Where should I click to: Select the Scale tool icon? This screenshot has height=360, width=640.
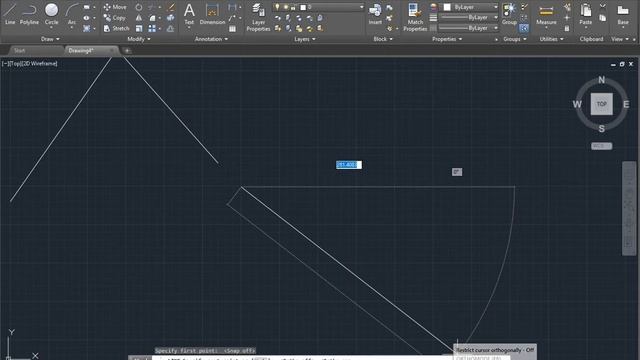(139, 28)
